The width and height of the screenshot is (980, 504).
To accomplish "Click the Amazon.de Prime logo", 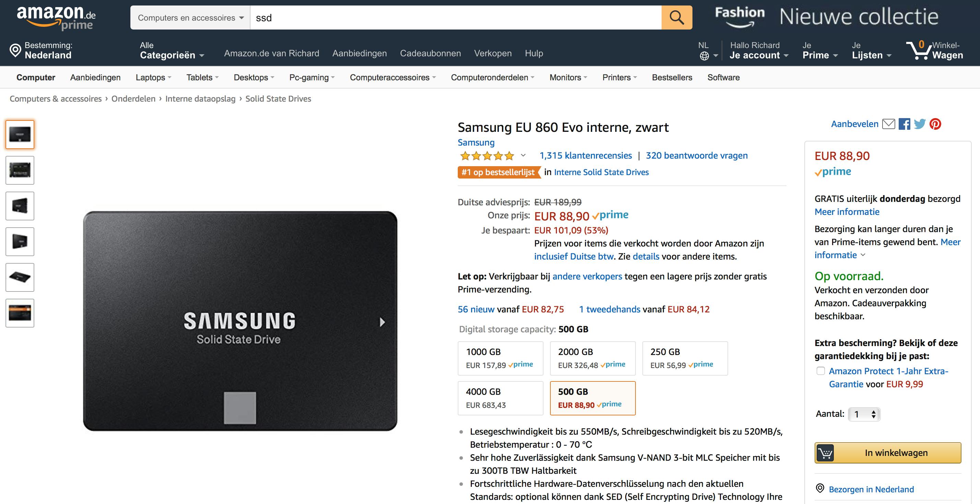I will point(56,18).
